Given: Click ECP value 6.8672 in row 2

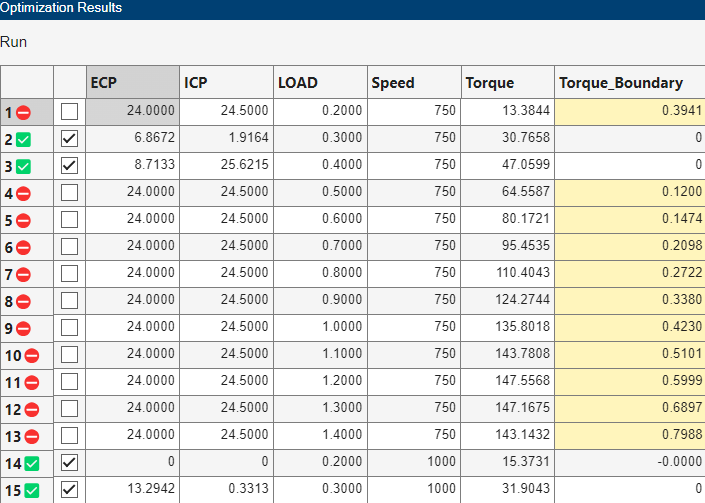Looking at the screenshot, I should tap(154, 138).
